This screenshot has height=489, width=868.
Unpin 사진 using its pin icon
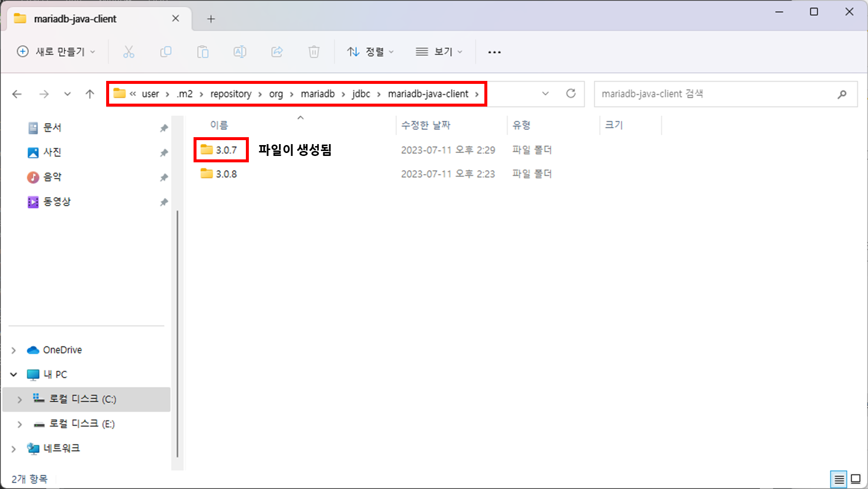pos(164,152)
